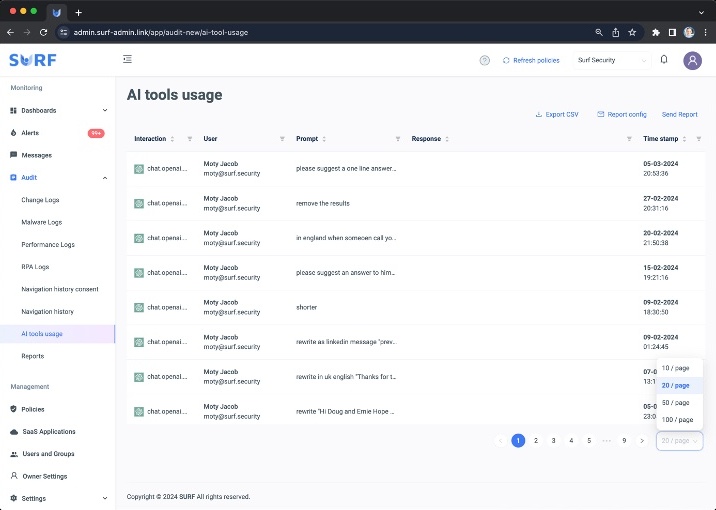This screenshot has height=510, width=716.
Task: Open Navigation history page
Action: [x=47, y=311]
